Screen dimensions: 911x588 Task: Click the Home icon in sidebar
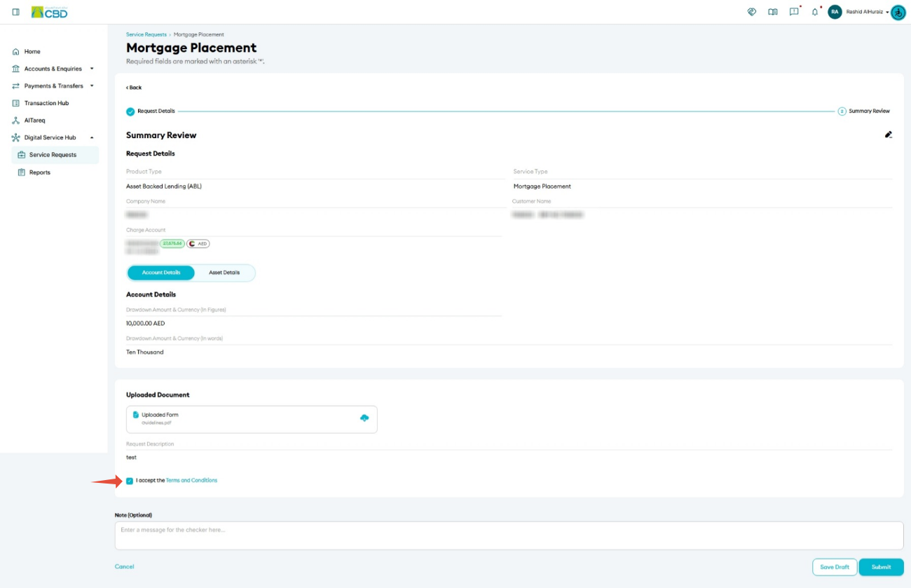[16, 52]
